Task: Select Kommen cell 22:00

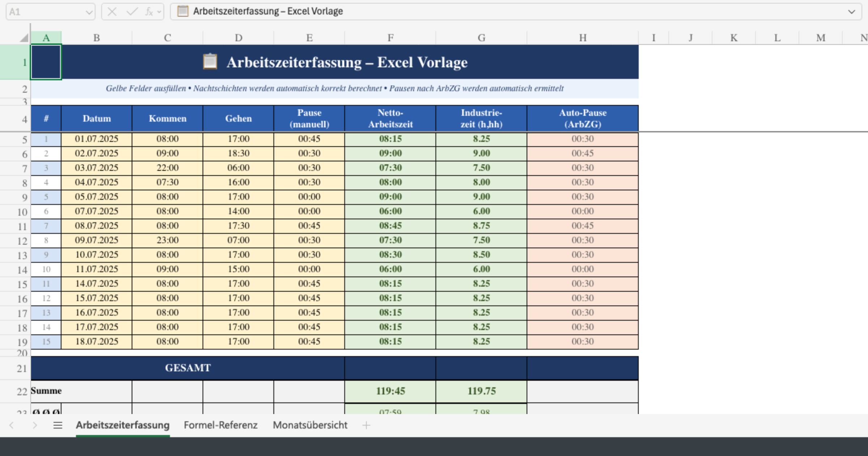Action: point(167,168)
